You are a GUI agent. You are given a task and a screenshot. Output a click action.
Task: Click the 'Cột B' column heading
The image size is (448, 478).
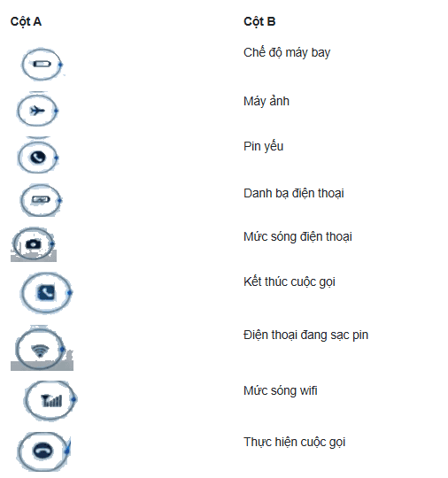click(x=259, y=21)
